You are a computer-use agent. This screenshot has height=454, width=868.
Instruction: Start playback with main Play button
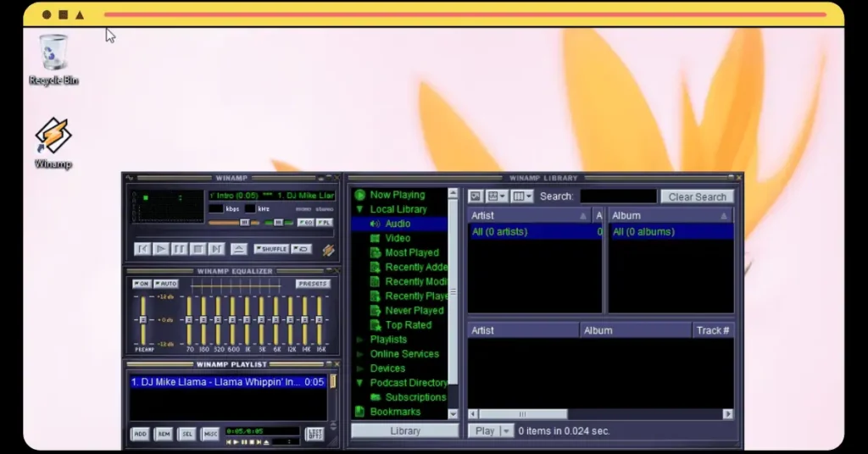[160, 249]
